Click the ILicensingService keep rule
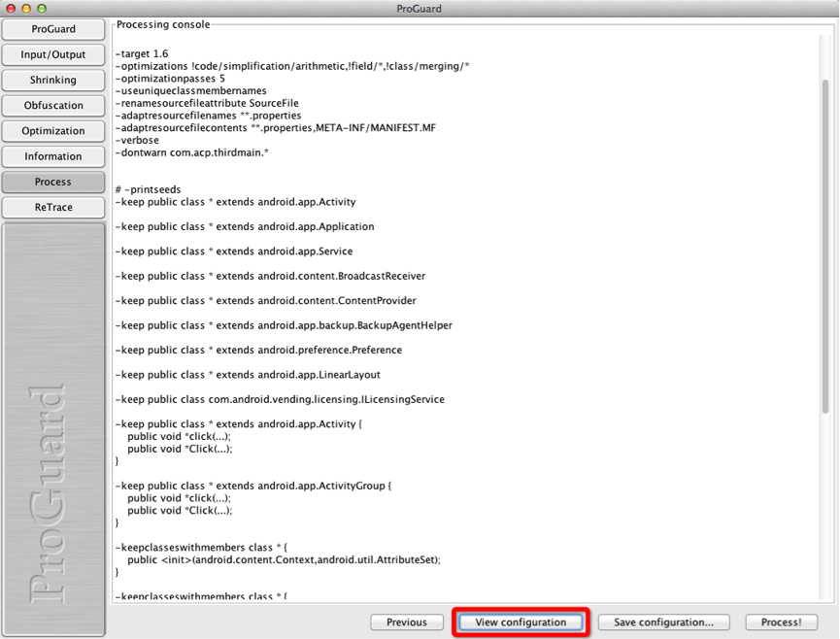840x639 pixels. coord(281,398)
